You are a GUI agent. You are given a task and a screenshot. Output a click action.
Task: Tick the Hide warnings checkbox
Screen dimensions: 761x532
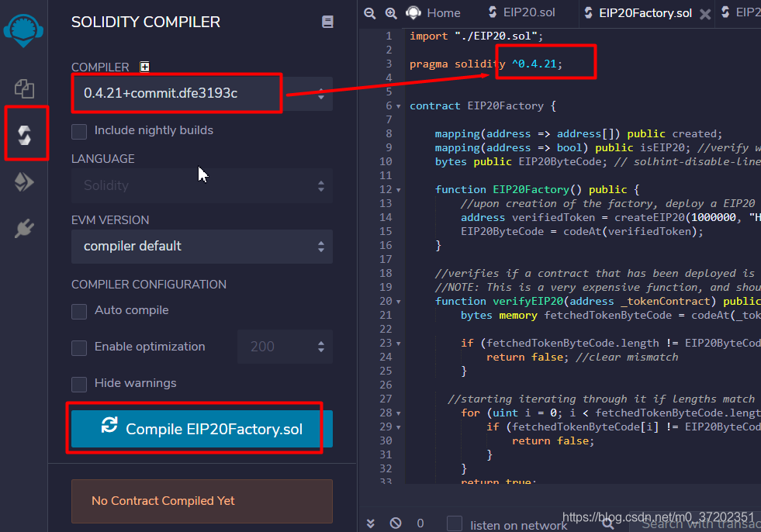(79, 384)
